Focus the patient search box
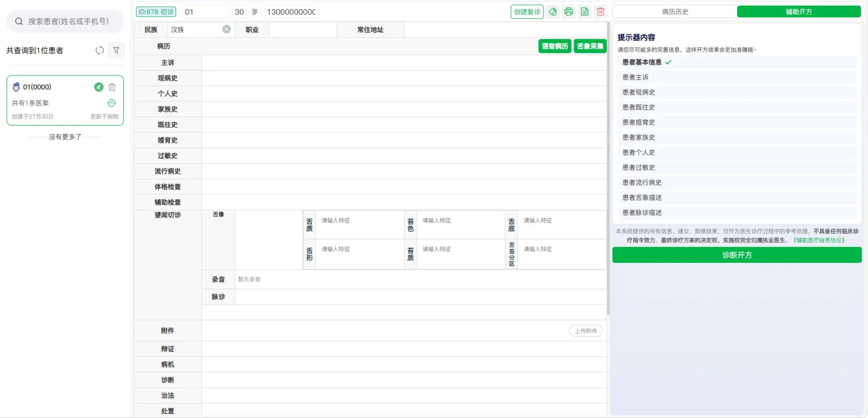Viewport: 868px width, 418px height. click(x=65, y=21)
